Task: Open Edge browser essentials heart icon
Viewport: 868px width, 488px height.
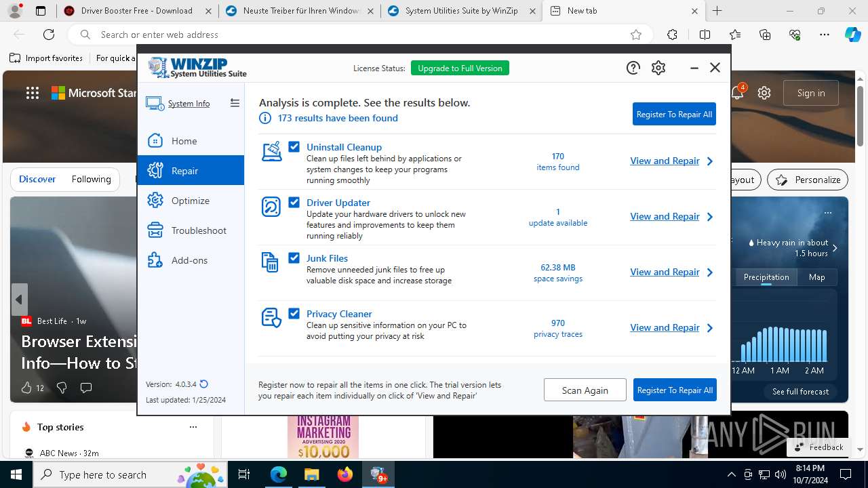Action: pyautogui.click(x=795, y=35)
